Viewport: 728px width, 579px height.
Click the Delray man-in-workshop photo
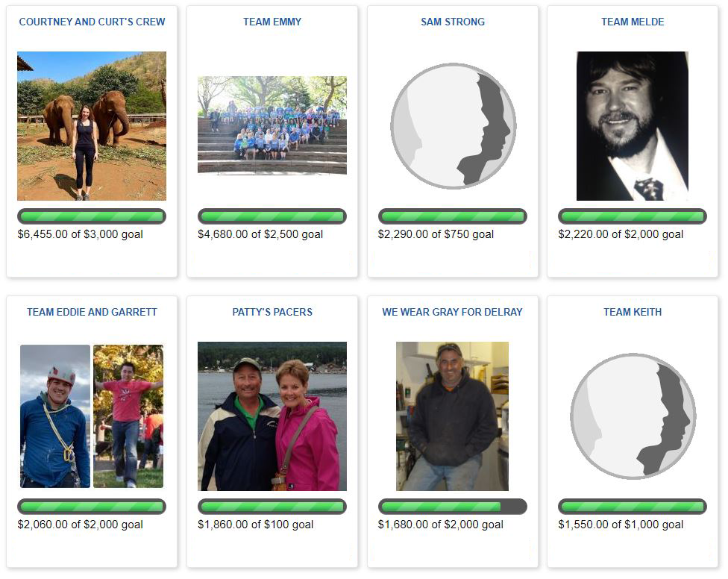(452, 416)
